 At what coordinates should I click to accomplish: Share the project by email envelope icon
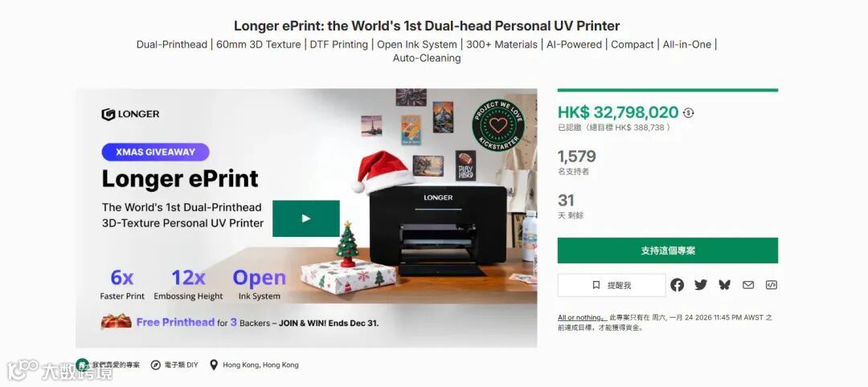pos(748,285)
